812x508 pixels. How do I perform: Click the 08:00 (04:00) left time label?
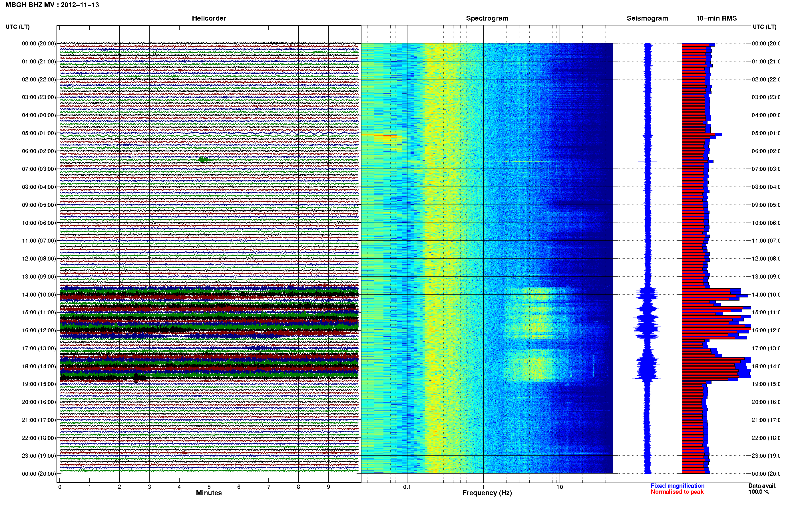[39, 187]
